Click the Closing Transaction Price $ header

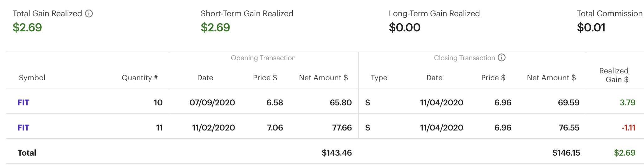[x=493, y=78]
